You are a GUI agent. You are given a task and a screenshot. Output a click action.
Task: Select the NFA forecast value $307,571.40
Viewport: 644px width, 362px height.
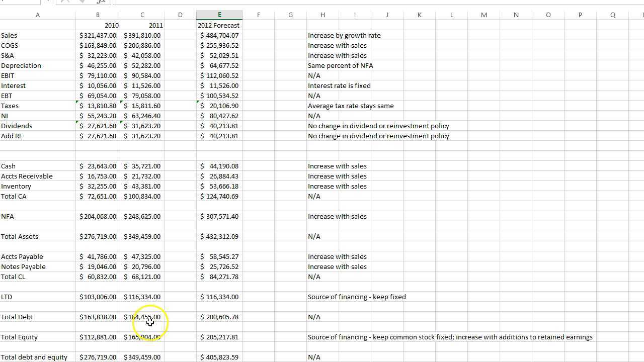coord(218,216)
